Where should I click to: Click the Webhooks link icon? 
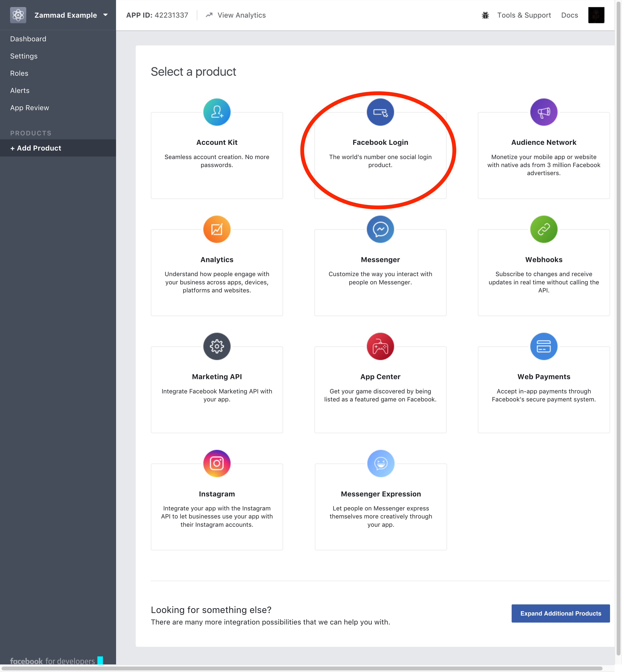tap(544, 229)
